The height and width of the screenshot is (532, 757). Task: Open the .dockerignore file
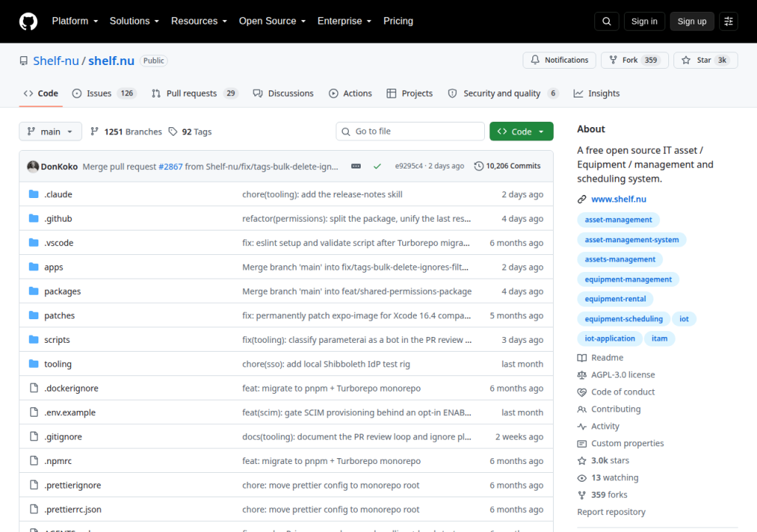click(x=72, y=388)
